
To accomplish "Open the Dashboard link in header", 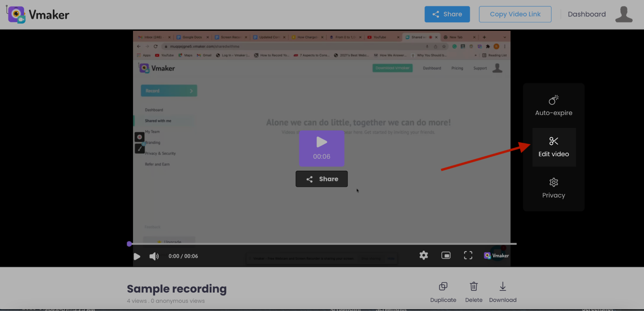I will [586, 14].
